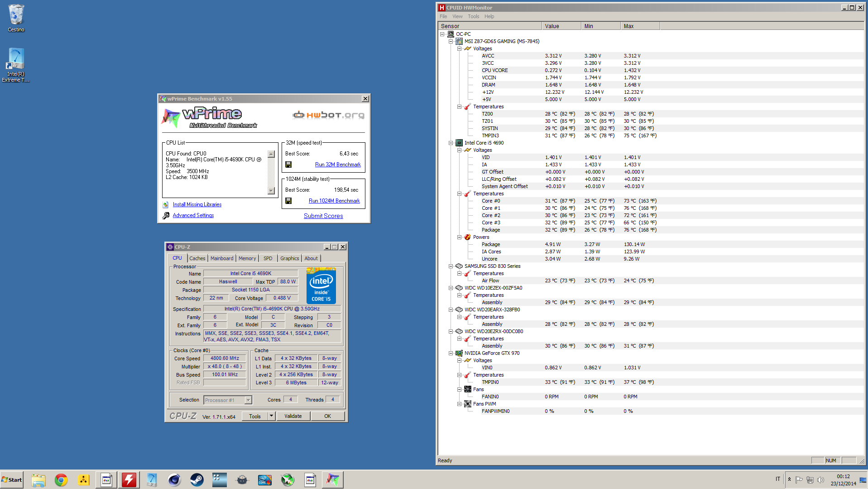Click the CPU List scrollbar down arrow

coord(271,191)
